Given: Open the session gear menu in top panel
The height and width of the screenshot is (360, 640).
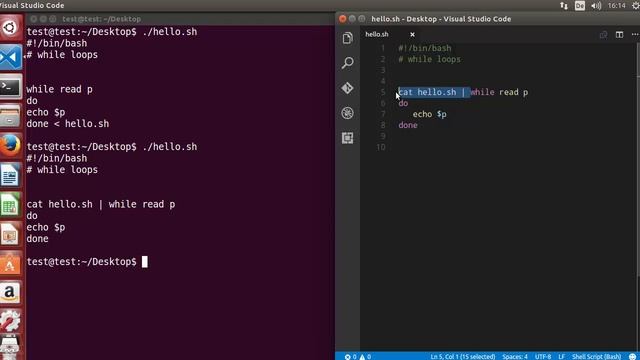Looking at the screenshot, I should (x=636, y=6).
